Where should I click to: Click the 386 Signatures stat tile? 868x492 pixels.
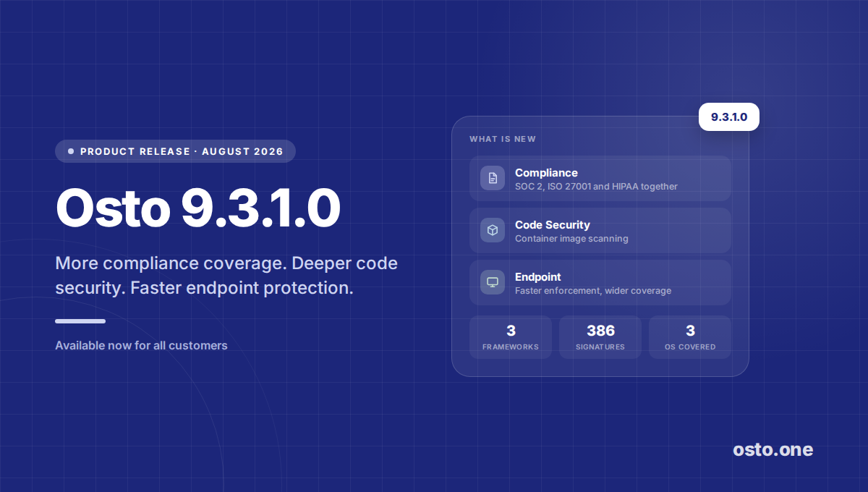tap(600, 337)
